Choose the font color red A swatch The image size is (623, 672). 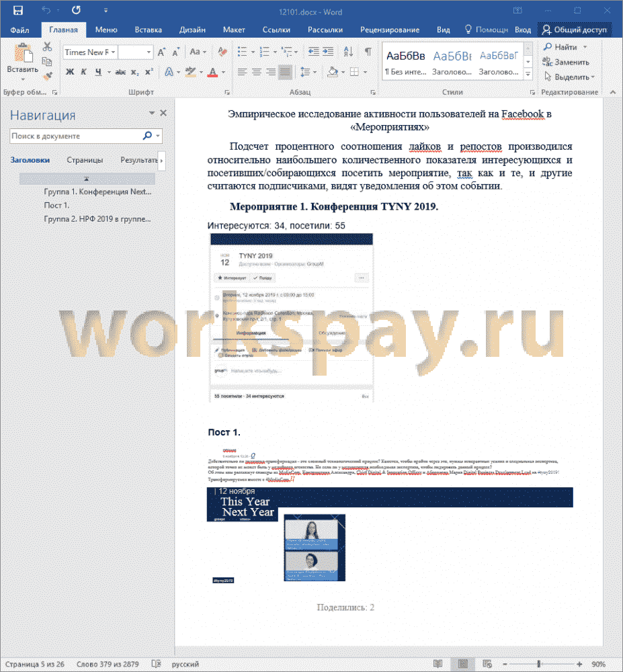pos(212,72)
